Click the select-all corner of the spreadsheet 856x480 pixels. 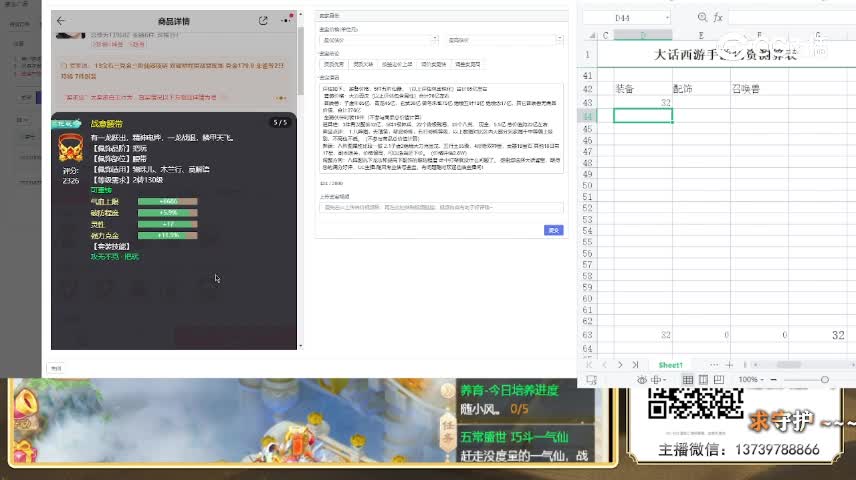click(x=592, y=35)
